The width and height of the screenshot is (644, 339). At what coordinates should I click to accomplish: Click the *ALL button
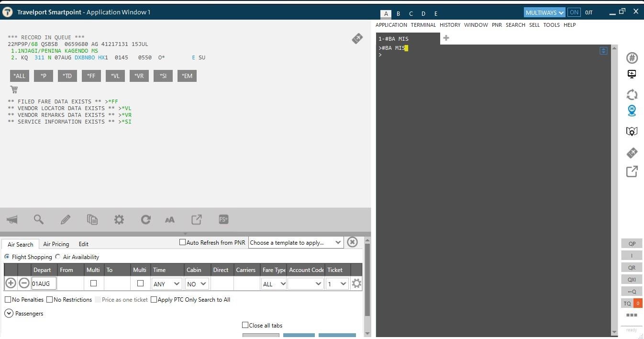(20, 76)
